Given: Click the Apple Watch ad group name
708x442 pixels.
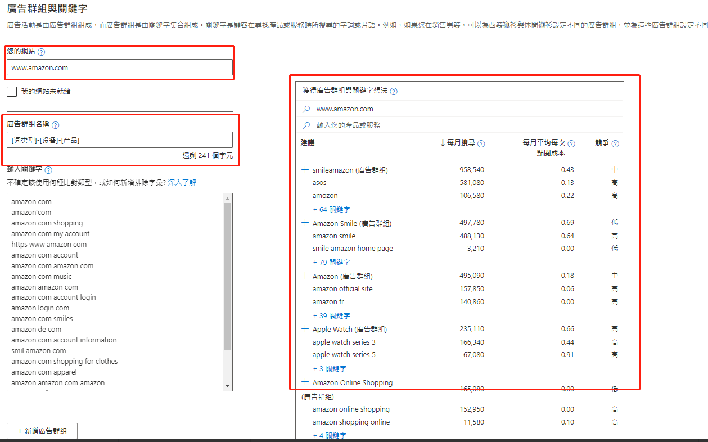Looking at the screenshot, I should pos(349,329).
